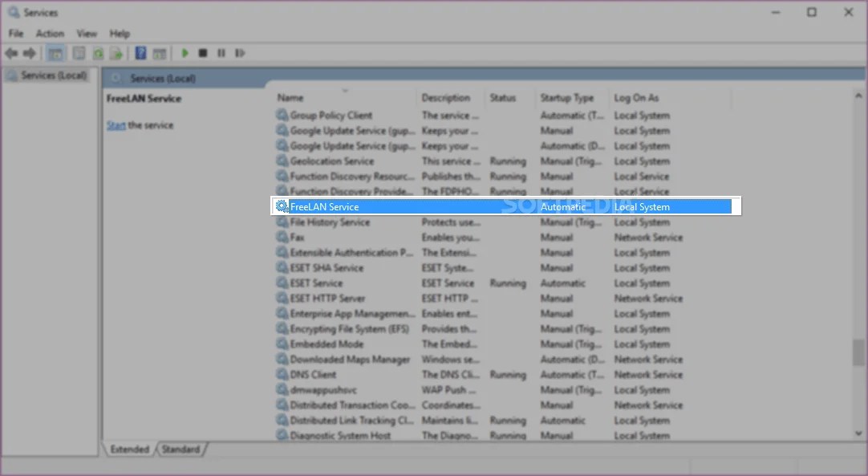Click Network Service in the ESET HTTP Server row
This screenshot has width=868, height=476.
point(648,298)
